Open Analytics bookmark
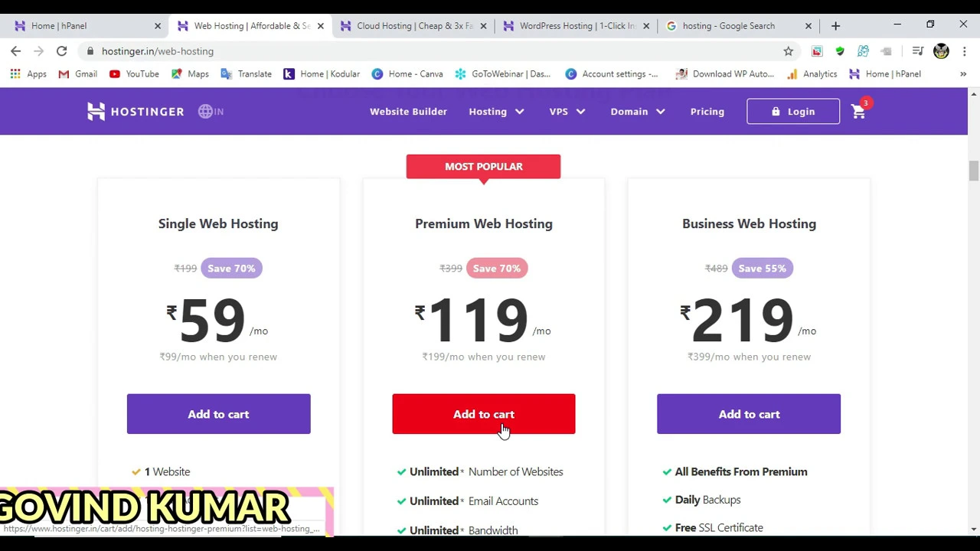The image size is (980, 551). (x=812, y=74)
